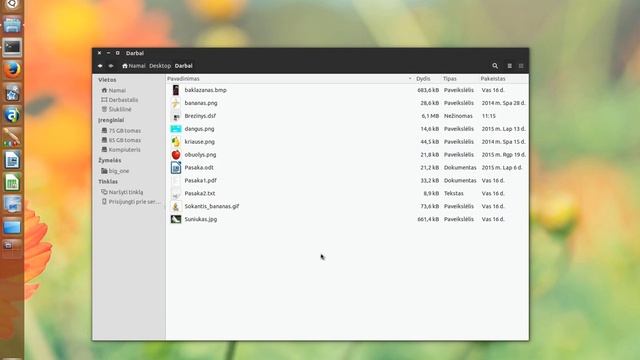The width and height of the screenshot is (640, 360).
Task: Switch to icon grid view
Action: (x=521, y=66)
